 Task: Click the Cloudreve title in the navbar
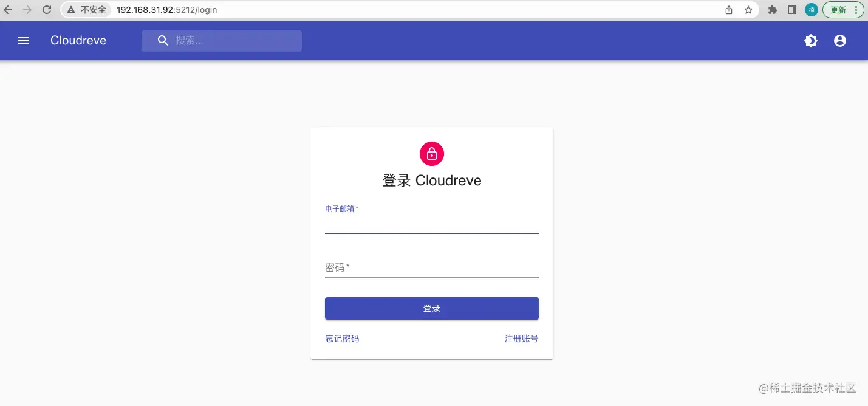point(78,40)
